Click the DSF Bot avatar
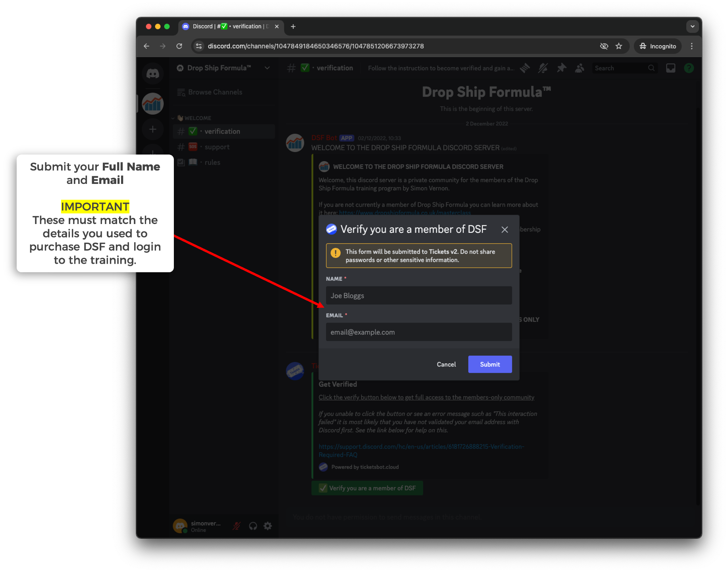The image size is (728, 572). tap(295, 143)
